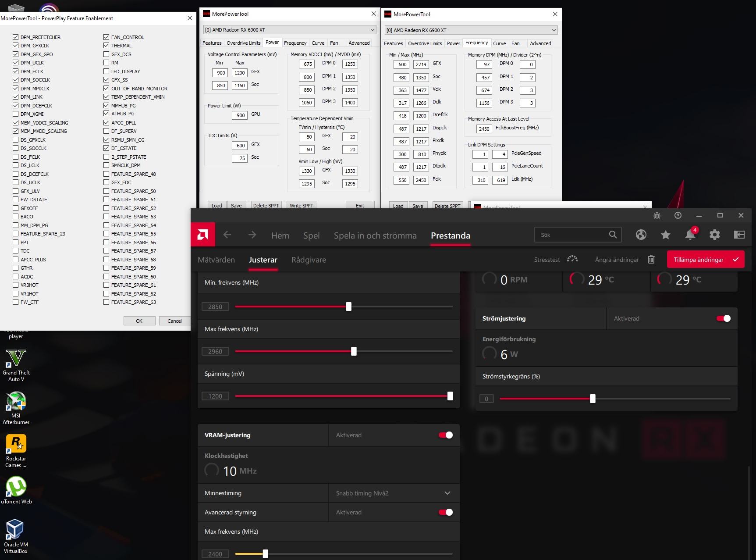Expand the Minnestiming dropdown
The width and height of the screenshot is (756, 560).
pos(394,493)
